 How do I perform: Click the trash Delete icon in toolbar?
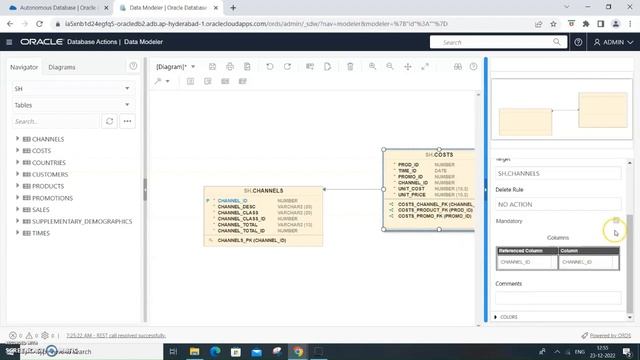point(350,67)
